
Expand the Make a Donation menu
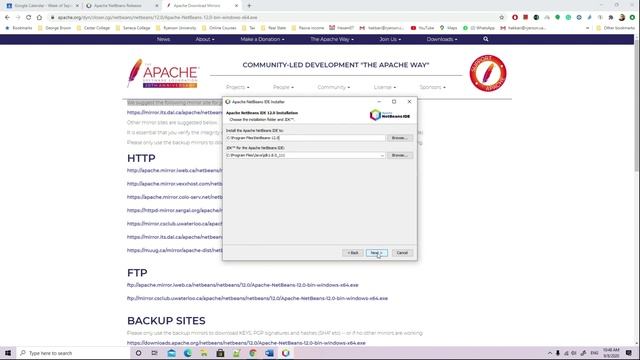click(x=262, y=39)
